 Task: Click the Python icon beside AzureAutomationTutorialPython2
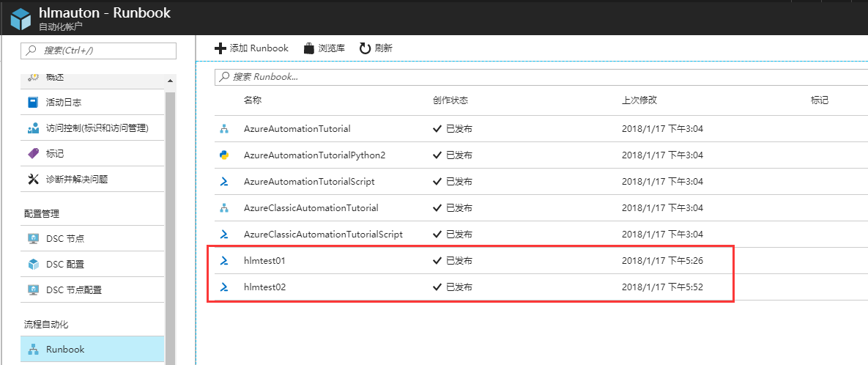223,155
